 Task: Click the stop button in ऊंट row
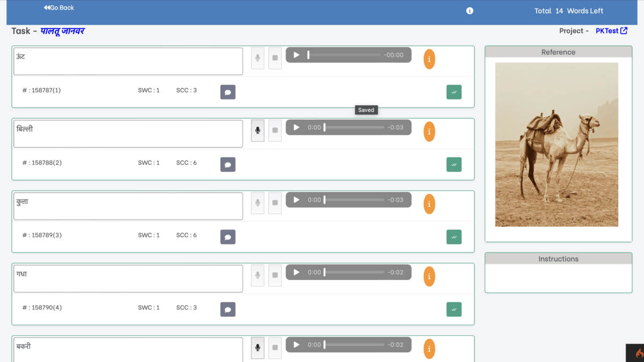pyautogui.click(x=275, y=58)
